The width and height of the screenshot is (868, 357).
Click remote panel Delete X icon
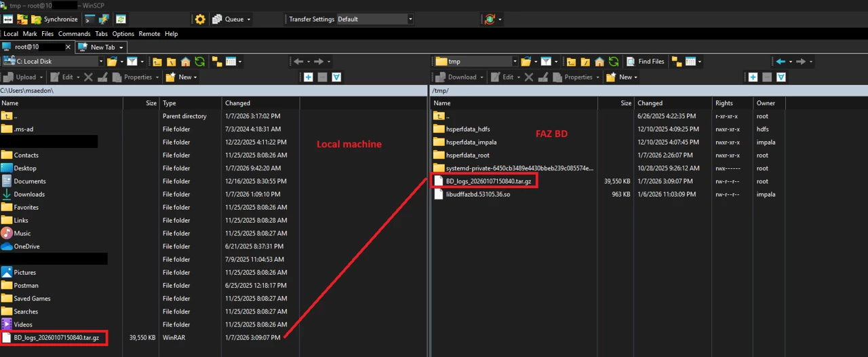coord(529,77)
